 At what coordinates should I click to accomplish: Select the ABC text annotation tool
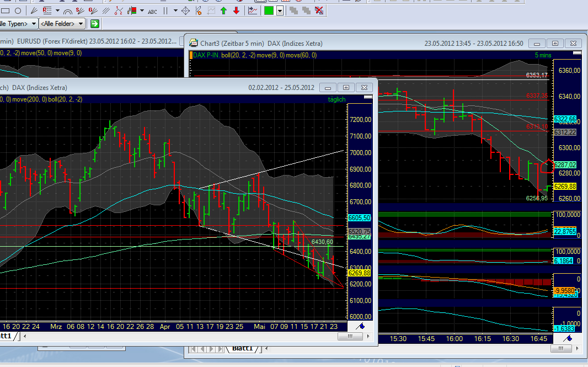click(x=153, y=10)
